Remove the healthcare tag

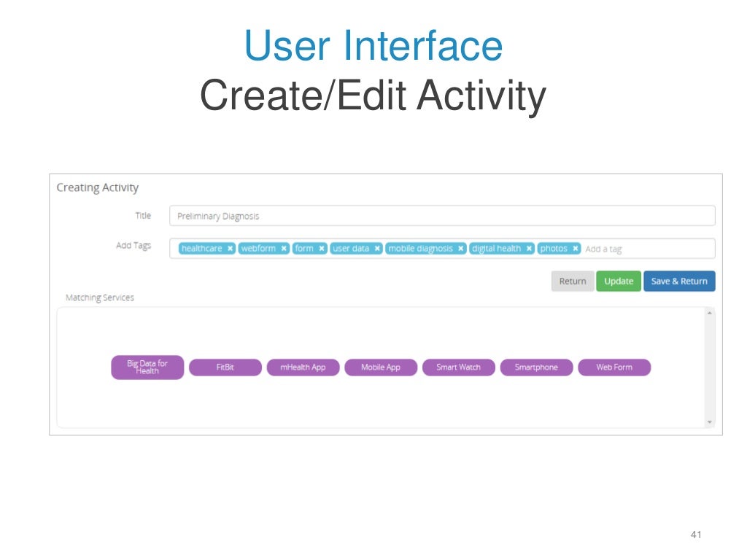[x=230, y=249]
